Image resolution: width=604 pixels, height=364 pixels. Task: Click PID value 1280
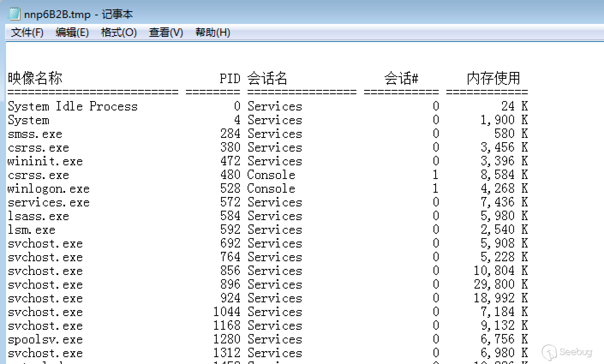(x=227, y=339)
